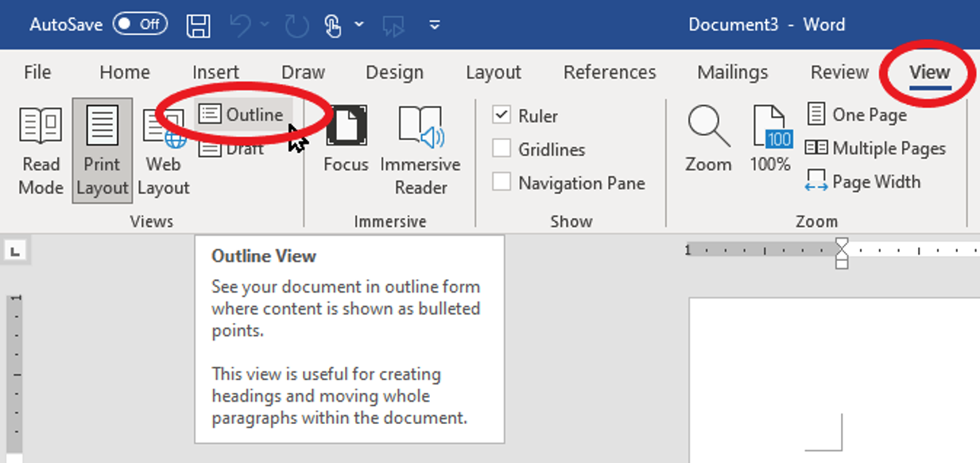Screen dimensions: 980x463
Task: Click the first line indent marker on ruler
Action: coord(842,243)
